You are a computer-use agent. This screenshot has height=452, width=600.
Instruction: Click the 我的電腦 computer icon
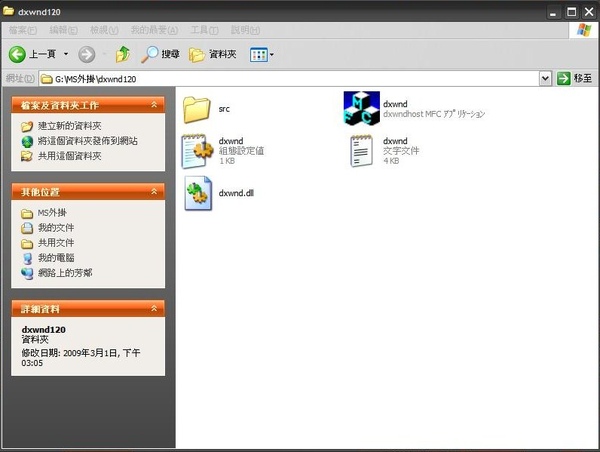click(x=27, y=258)
